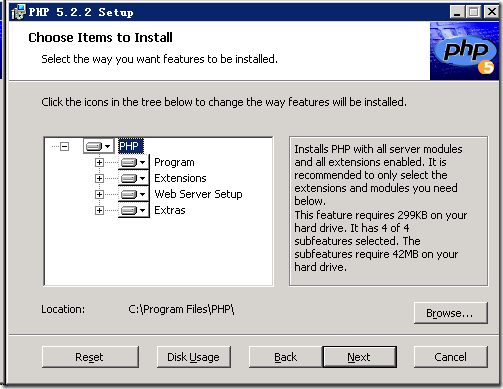
Task: Click the Reset button
Action: [90, 357]
